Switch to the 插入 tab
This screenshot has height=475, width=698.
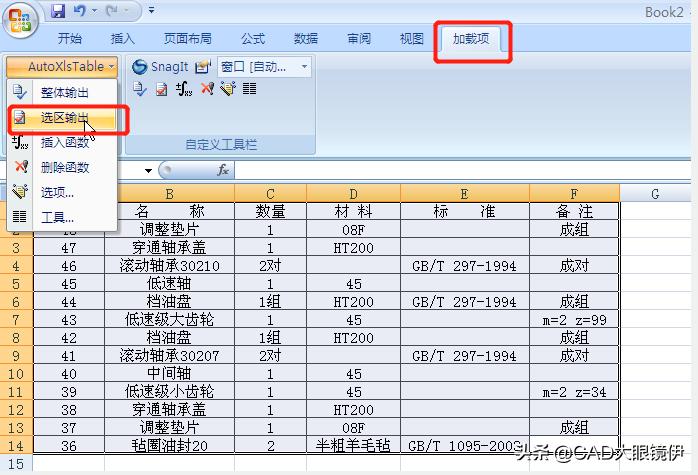tap(122, 39)
